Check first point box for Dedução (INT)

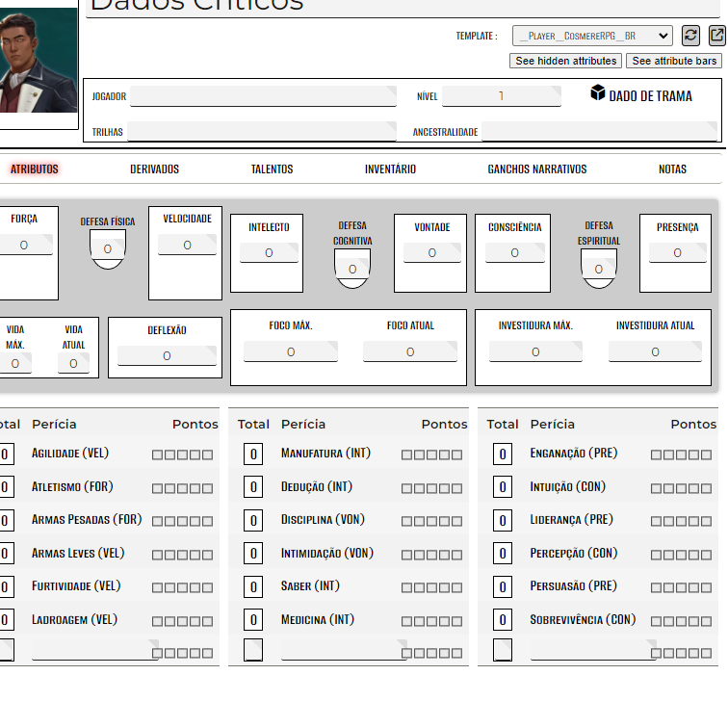click(406, 488)
